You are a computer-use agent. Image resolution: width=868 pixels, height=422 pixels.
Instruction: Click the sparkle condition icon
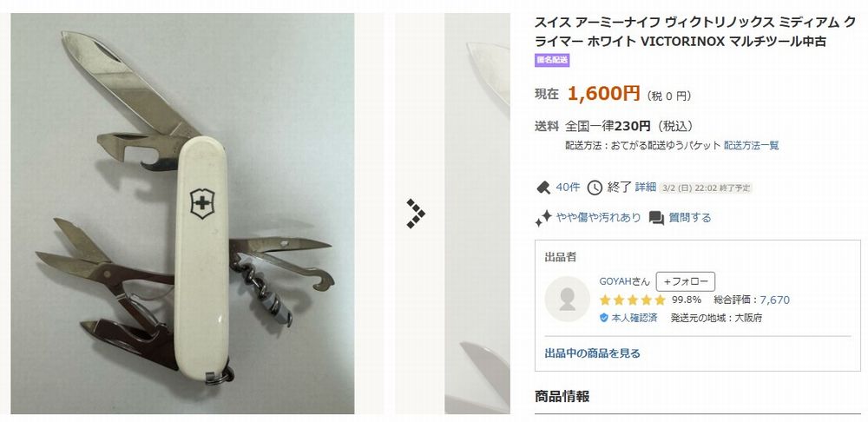pos(543,218)
